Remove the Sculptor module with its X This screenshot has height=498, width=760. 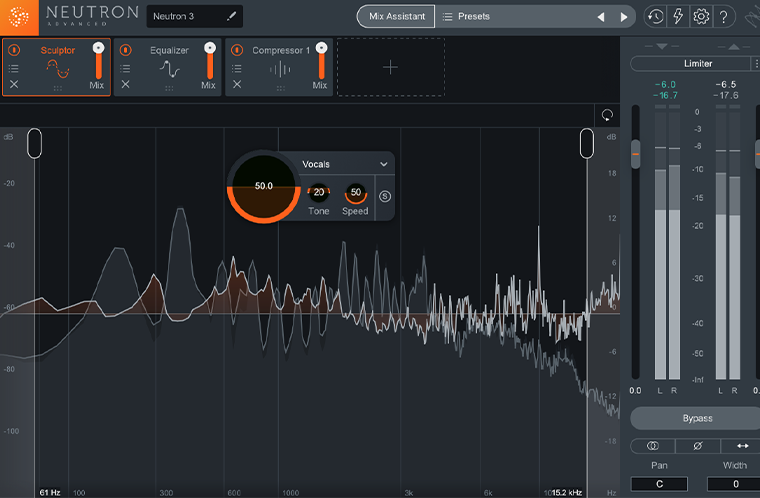point(14,85)
